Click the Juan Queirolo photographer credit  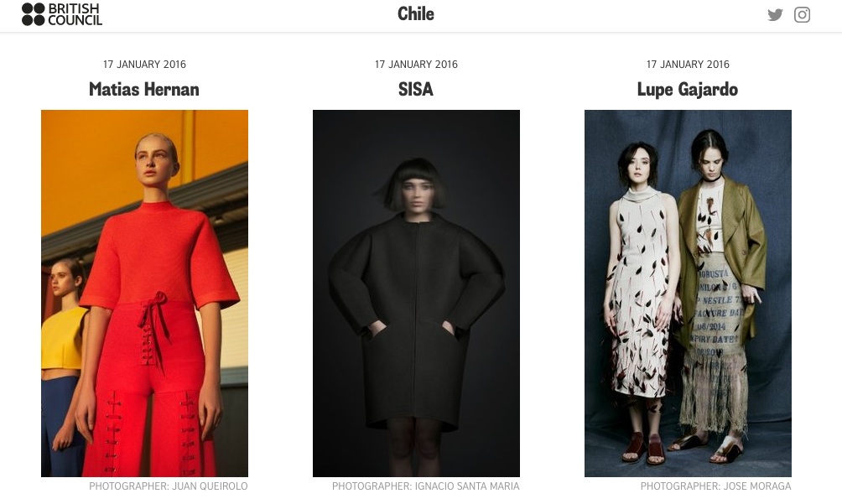pyautogui.click(x=168, y=486)
